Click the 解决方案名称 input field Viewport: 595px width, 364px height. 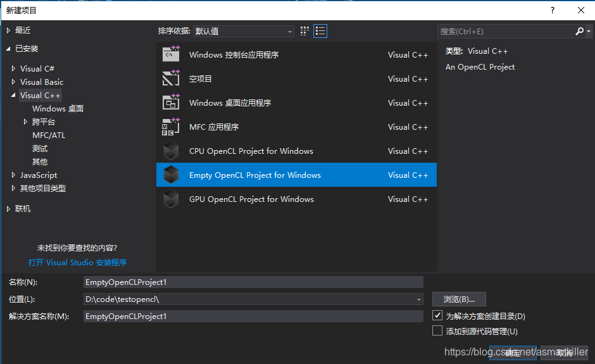tap(253, 316)
